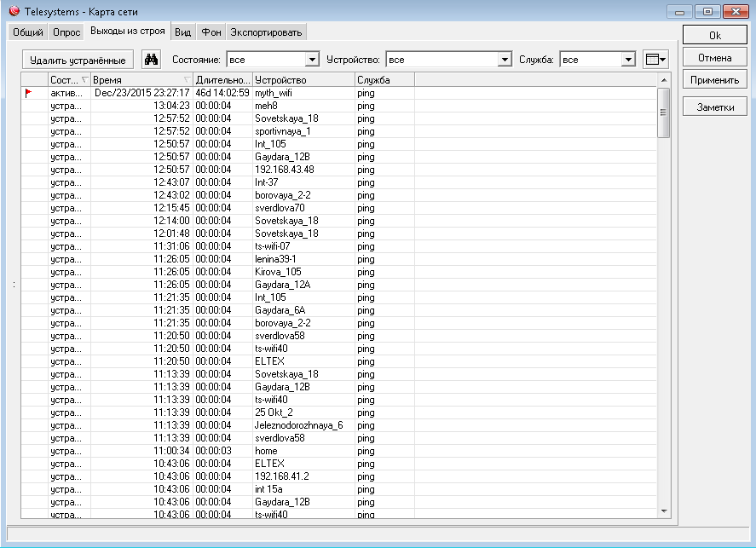Click the scrollbar down arrow
Viewport: 756px width, 548px height.
[664, 511]
